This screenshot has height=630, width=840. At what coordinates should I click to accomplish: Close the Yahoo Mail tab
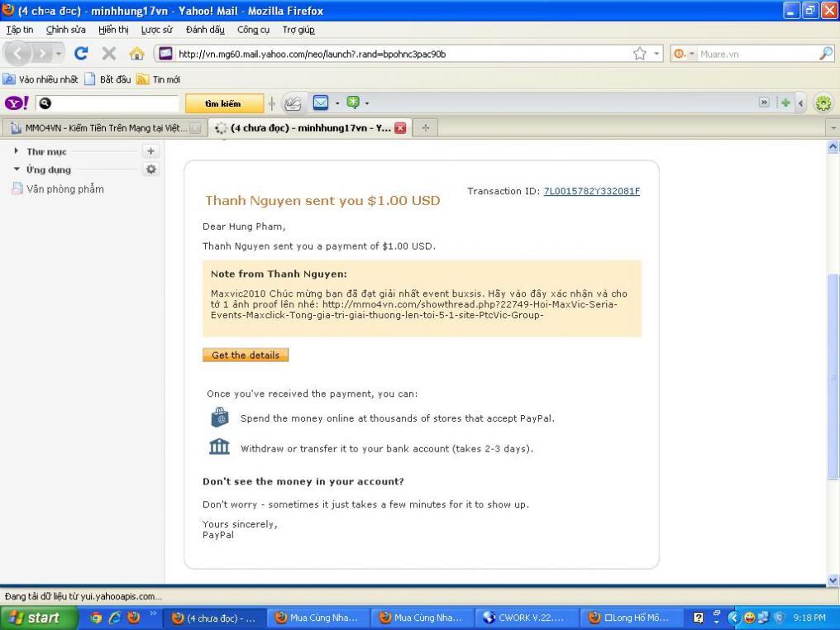[400, 128]
